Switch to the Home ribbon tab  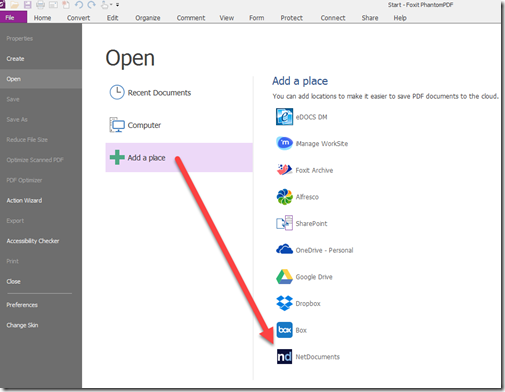pos(42,18)
